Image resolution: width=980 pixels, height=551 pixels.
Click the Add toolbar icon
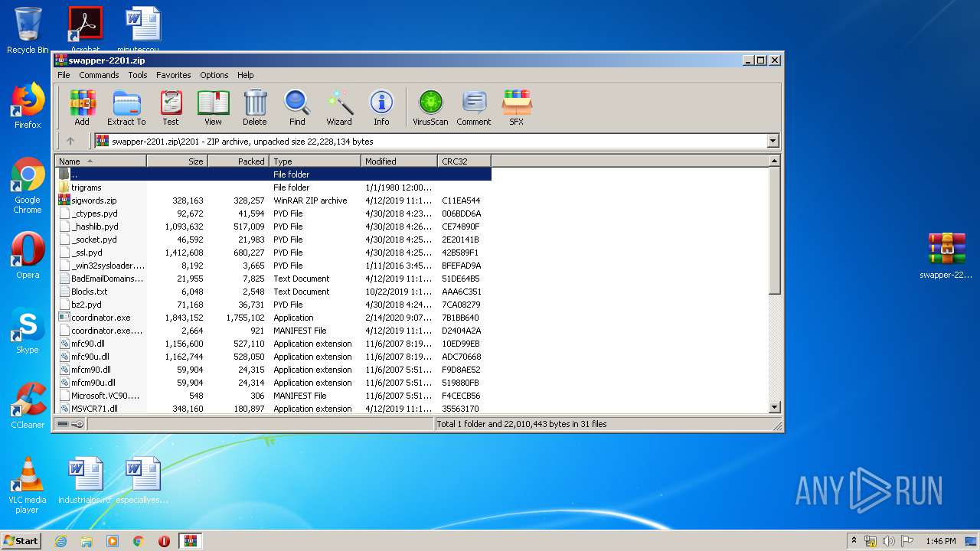tap(82, 108)
